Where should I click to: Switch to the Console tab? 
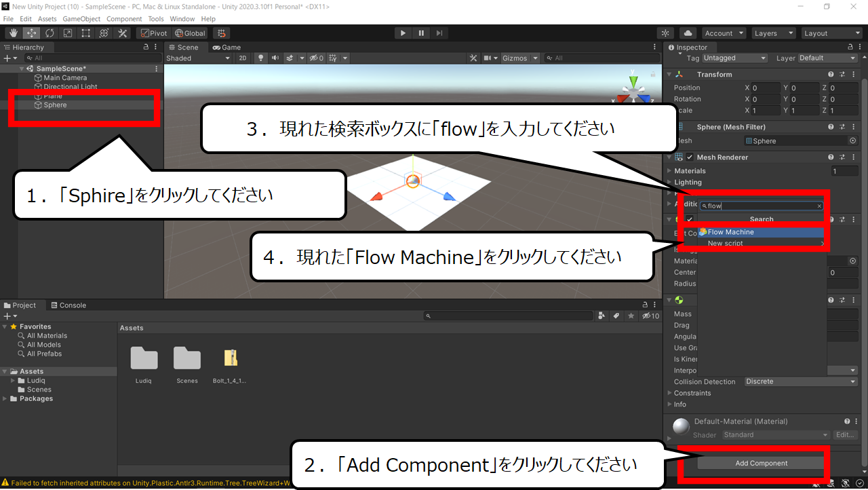point(68,305)
